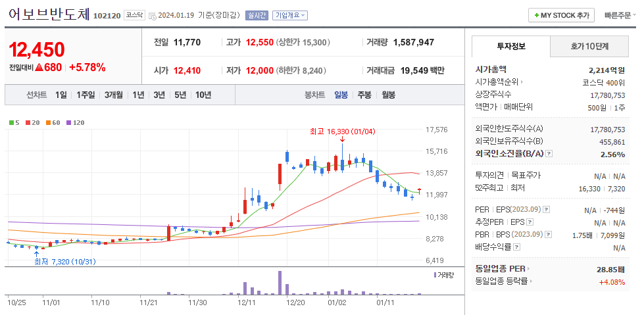Click the 전일 value 11,770
Screen dimensions: 644x315
[x=187, y=42]
